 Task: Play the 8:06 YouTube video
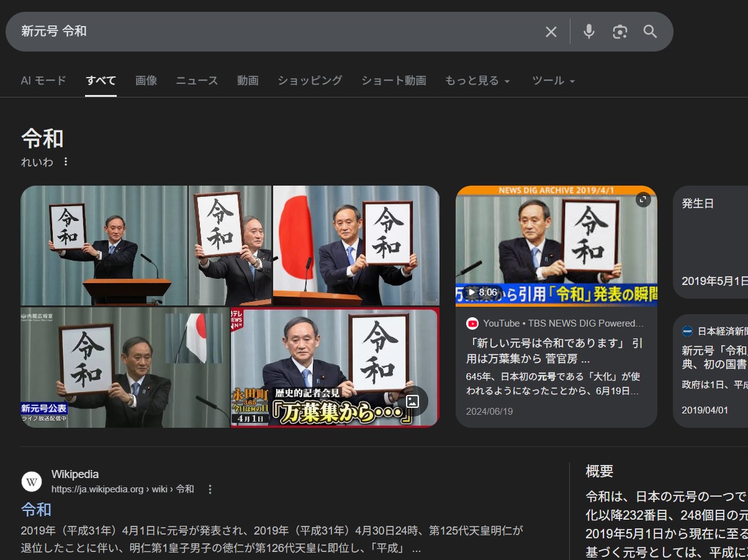[x=556, y=246]
